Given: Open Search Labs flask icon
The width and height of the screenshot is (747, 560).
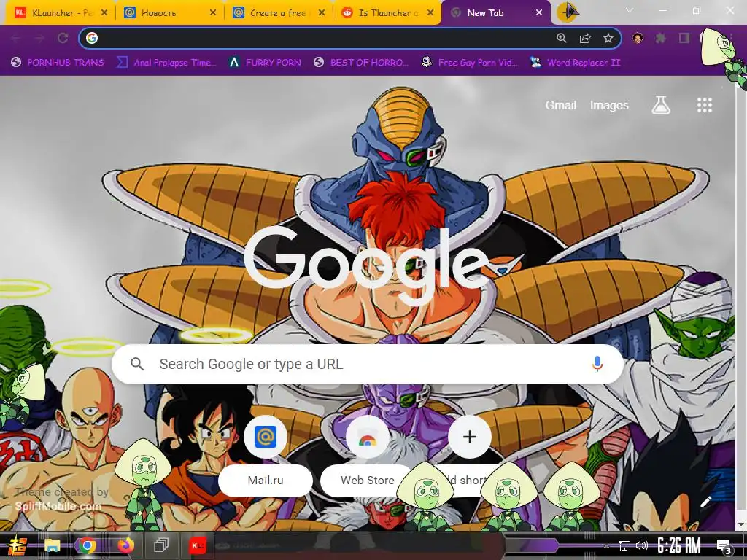Looking at the screenshot, I should [x=661, y=105].
